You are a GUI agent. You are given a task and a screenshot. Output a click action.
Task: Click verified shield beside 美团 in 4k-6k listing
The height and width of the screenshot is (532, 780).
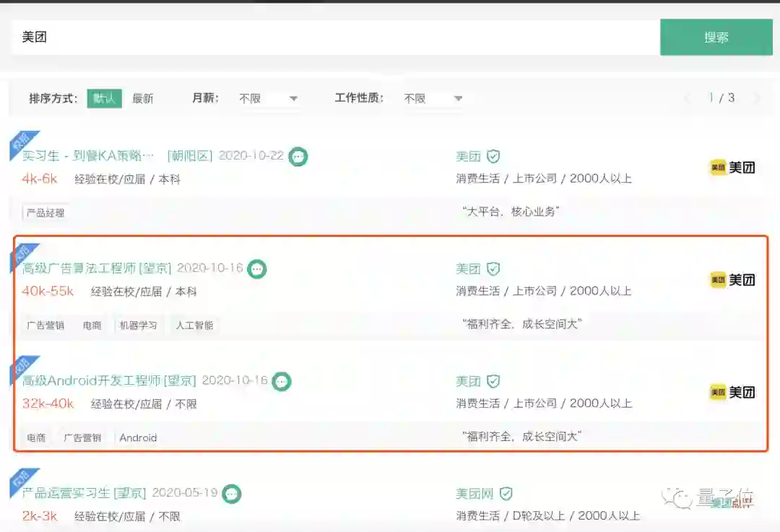pos(493,157)
